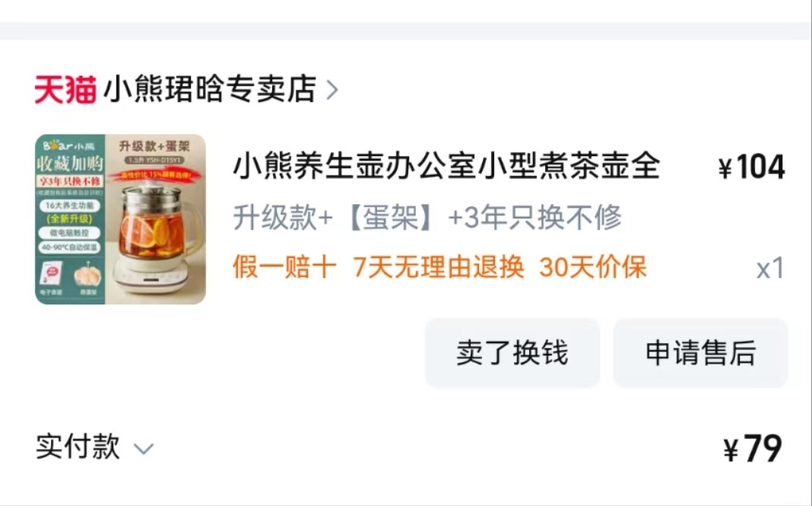Tap the paid total ¥79

(753, 448)
